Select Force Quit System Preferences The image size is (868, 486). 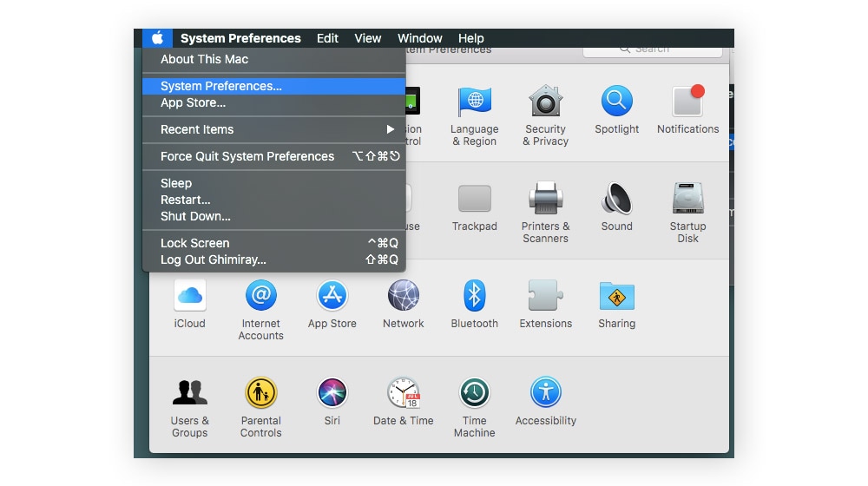(x=274, y=157)
